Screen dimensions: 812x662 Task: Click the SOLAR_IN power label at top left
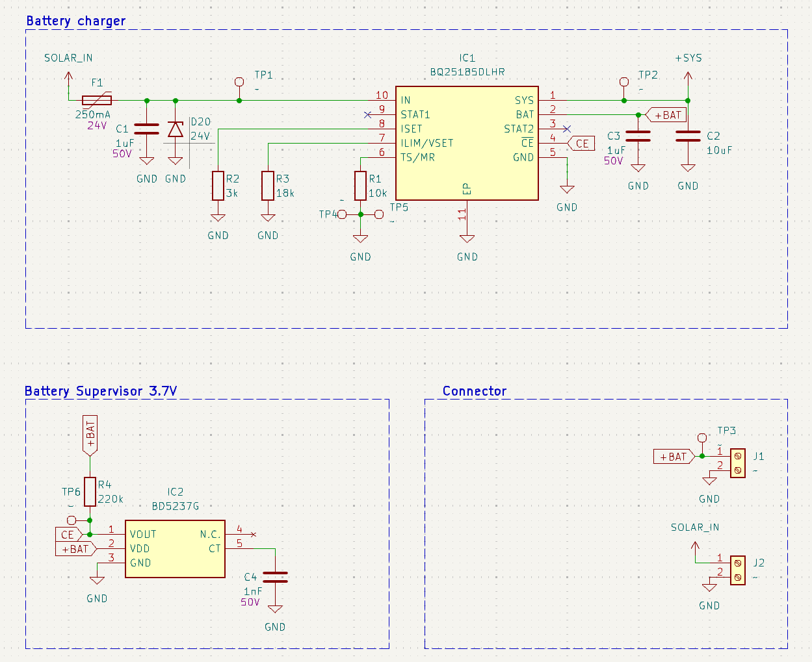68,58
